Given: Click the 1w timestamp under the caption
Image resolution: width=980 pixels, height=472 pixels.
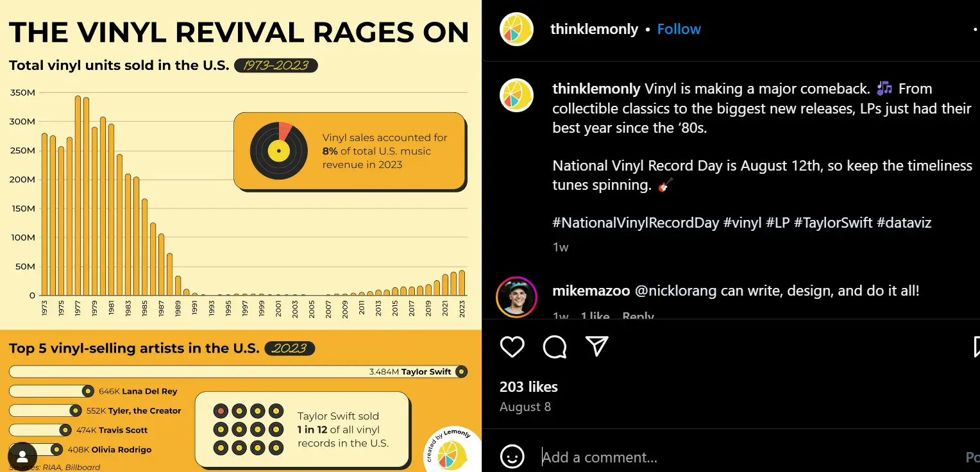Looking at the screenshot, I should [x=559, y=247].
